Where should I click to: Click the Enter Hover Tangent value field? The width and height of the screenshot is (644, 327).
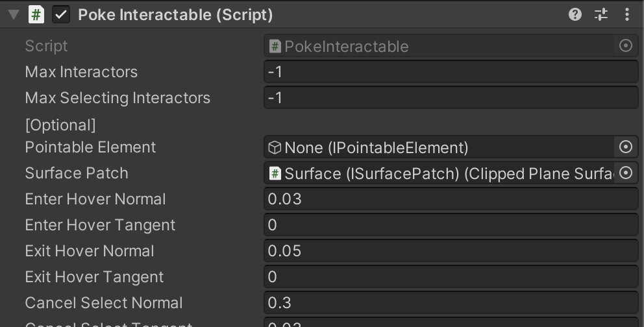(451, 225)
